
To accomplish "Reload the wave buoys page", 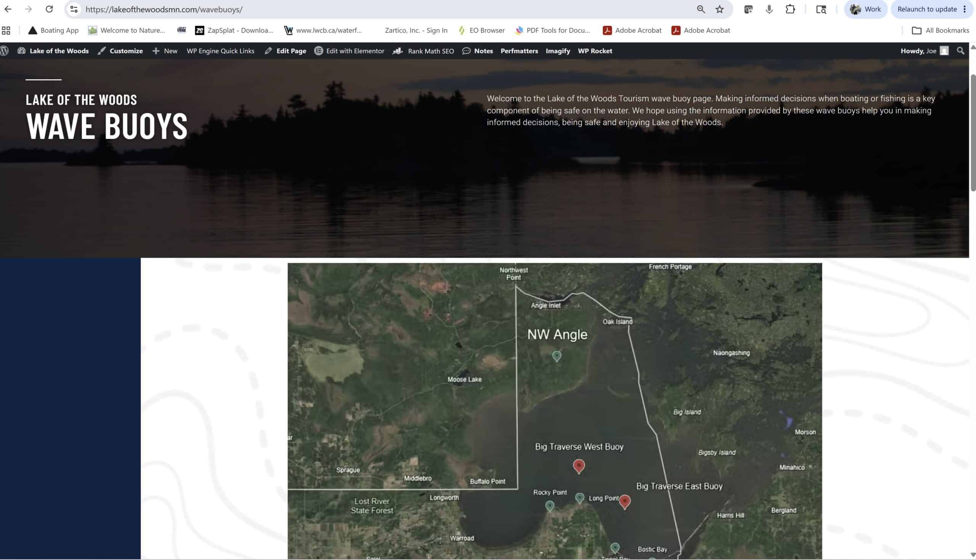I will pos(49,9).
